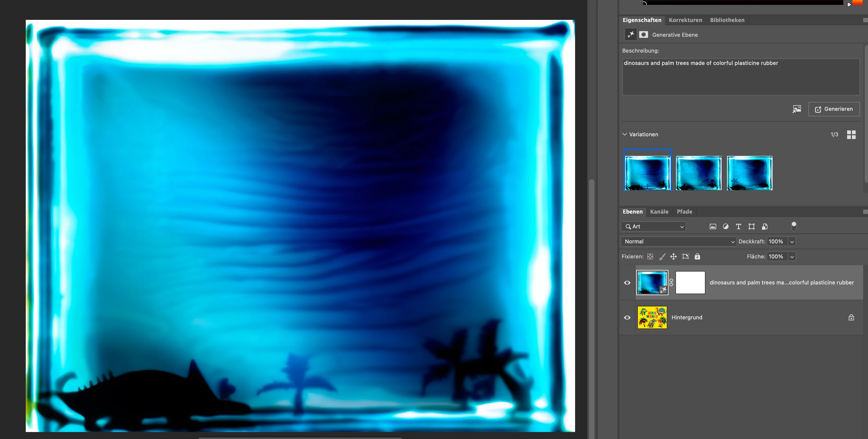Lock position move icon
This screenshot has height=439, width=868.
click(x=673, y=257)
